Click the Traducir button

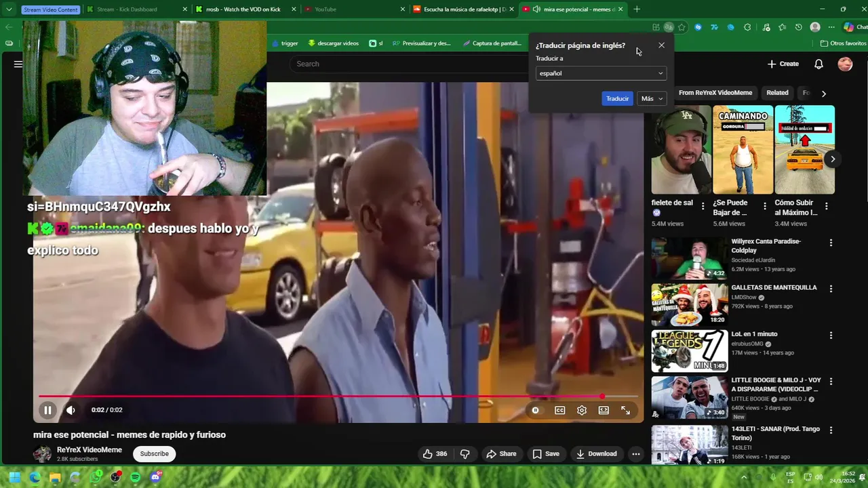pyautogui.click(x=617, y=99)
